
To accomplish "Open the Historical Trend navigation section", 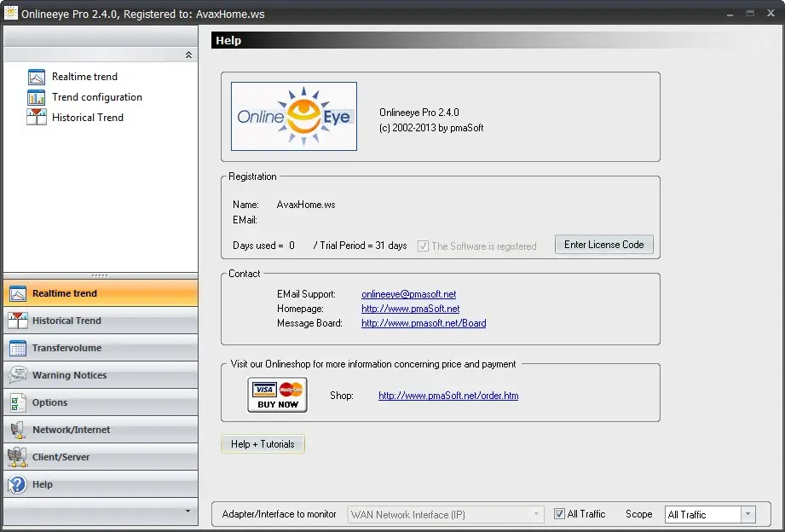I will [101, 321].
